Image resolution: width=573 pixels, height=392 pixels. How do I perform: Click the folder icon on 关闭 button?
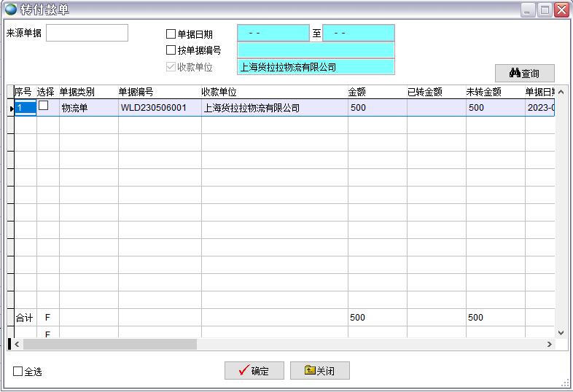(x=310, y=371)
